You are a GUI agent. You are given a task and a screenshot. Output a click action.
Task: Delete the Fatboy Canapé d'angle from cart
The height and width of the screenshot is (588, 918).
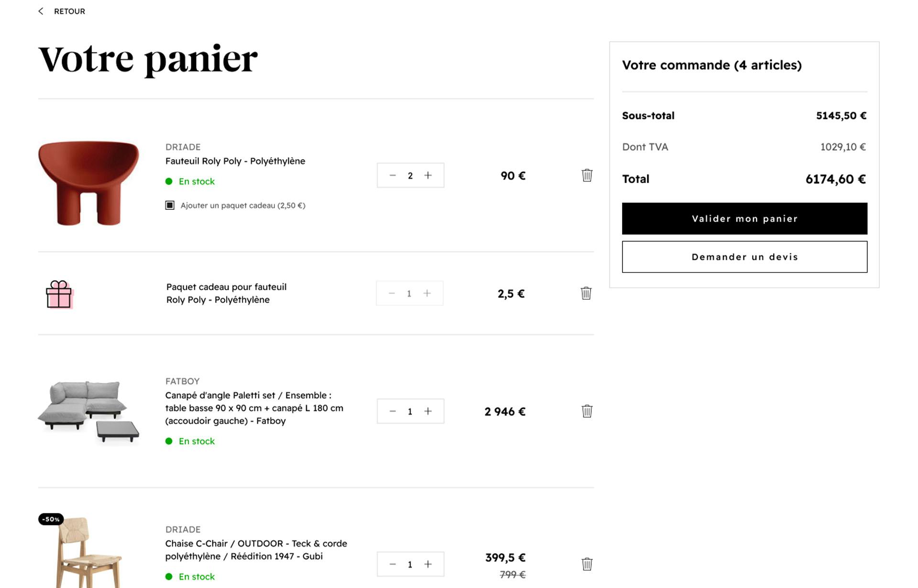tap(587, 411)
